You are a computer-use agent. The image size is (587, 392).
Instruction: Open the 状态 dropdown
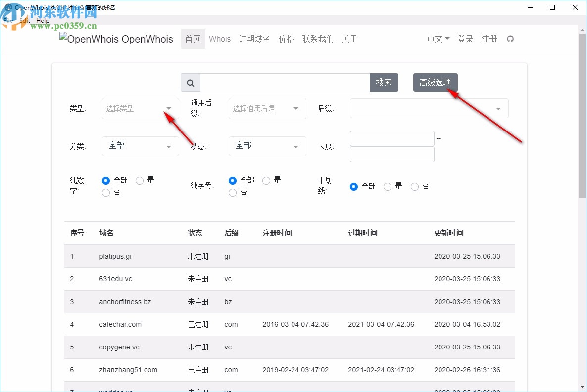coord(267,146)
